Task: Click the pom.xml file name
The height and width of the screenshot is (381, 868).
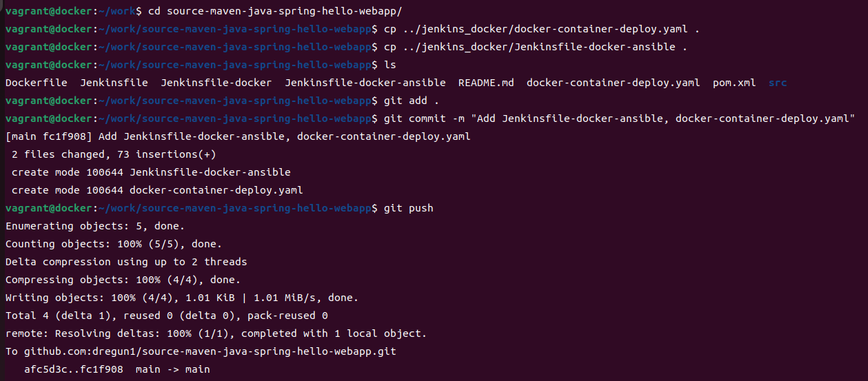Action: click(734, 83)
